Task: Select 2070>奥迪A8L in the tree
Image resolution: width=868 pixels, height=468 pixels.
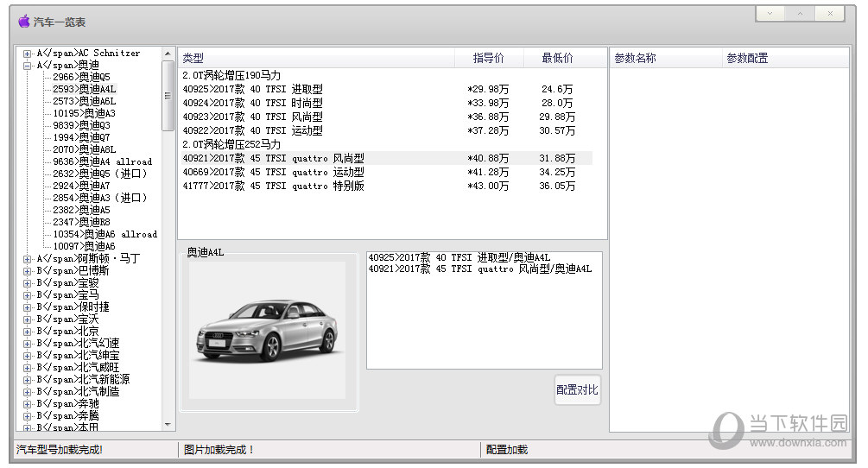Action: point(84,150)
